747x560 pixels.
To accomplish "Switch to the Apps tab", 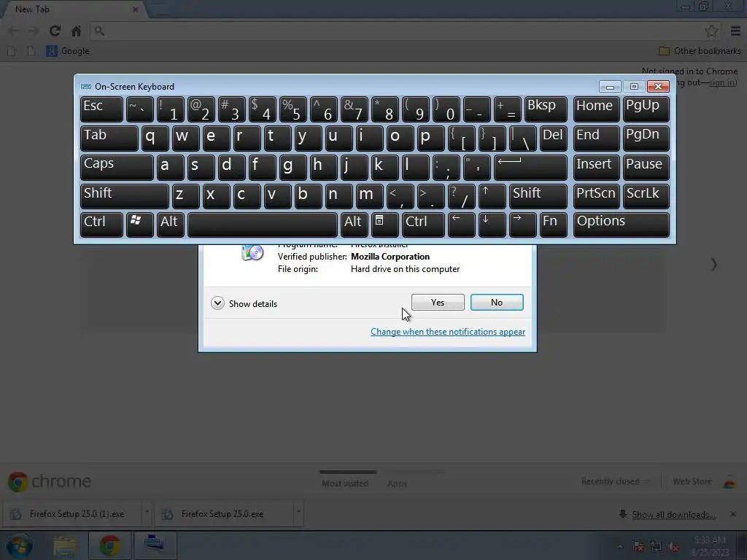I will pos(397,483).
